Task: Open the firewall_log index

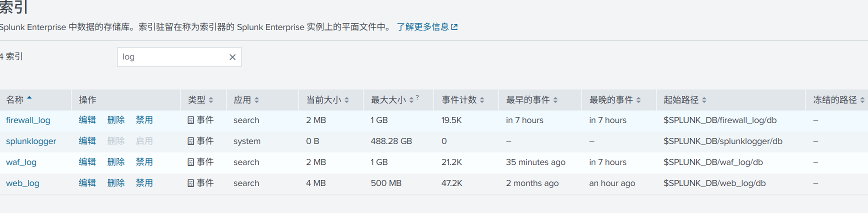Action: tap(28, 120)
